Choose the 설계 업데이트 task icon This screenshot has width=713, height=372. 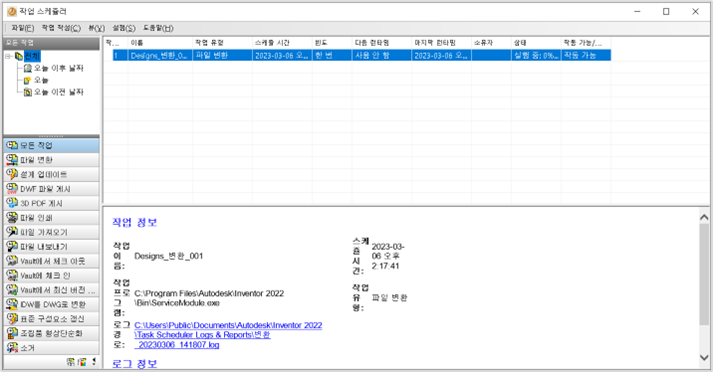click(12, 174)
